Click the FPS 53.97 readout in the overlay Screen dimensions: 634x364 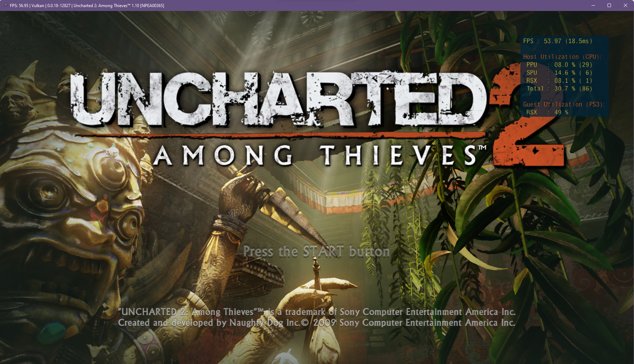(x=558, y=41)
